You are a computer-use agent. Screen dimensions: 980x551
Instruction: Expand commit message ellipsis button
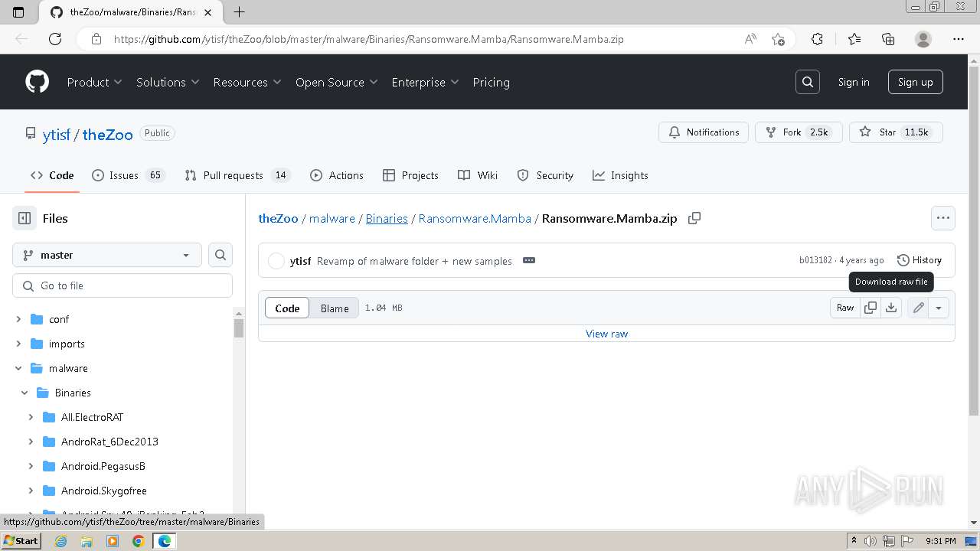[x=528, y=260]
